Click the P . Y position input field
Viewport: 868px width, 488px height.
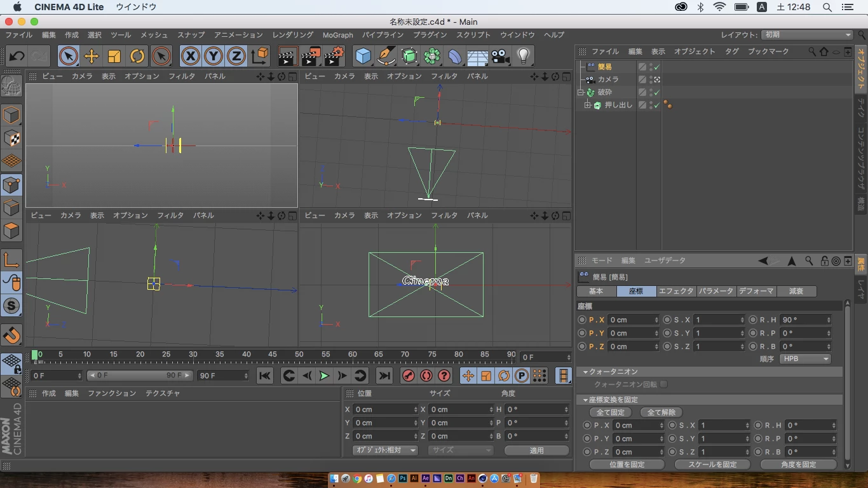634,333
